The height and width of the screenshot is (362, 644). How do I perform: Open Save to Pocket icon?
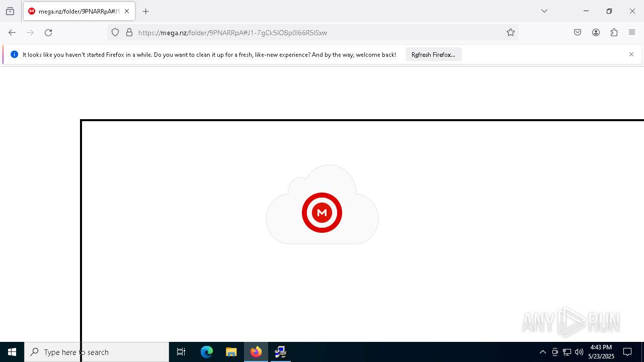578,33
